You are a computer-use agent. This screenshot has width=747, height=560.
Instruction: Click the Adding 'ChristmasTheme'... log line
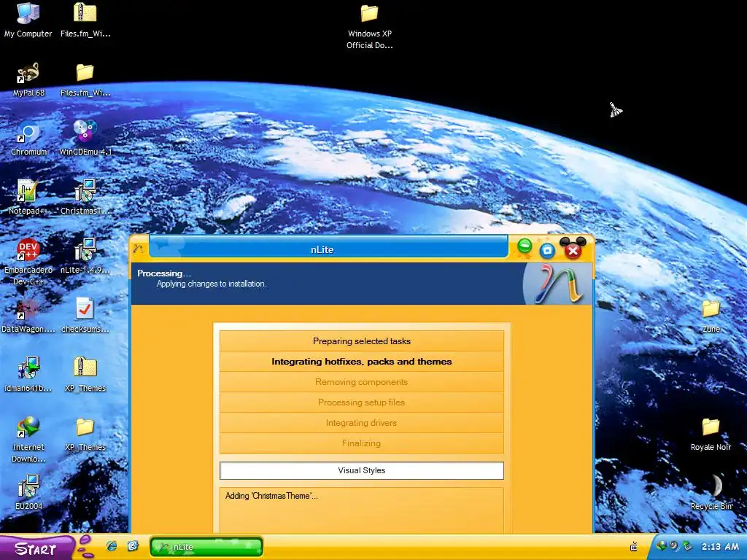271,496
